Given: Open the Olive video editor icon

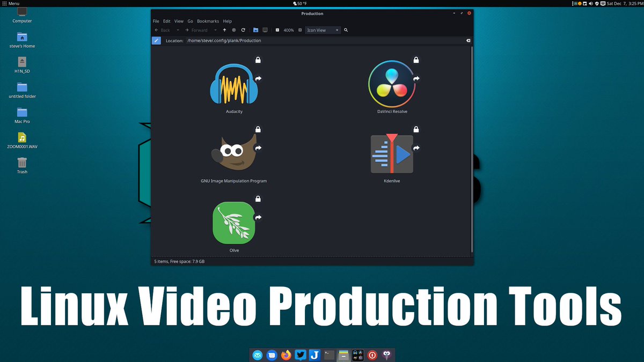Looking at the screenshot, I should click(234, 223).
